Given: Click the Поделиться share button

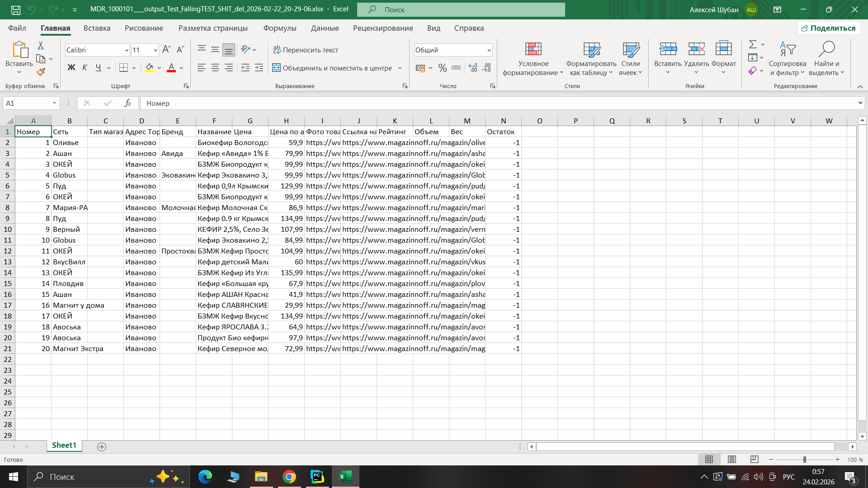Looking at the screenshot, I should 829,28.
